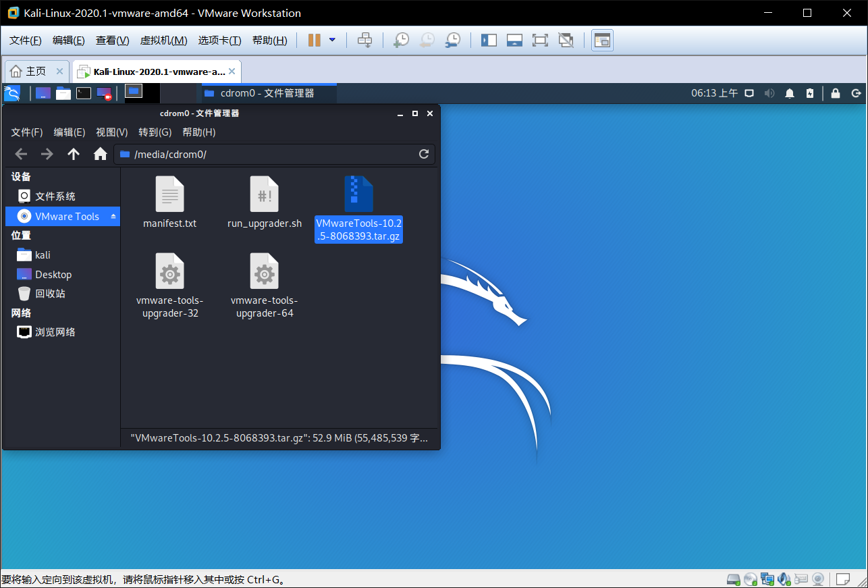Open file manager 帮助(H) menu
868x588 pixels.
tap(199, 132)
